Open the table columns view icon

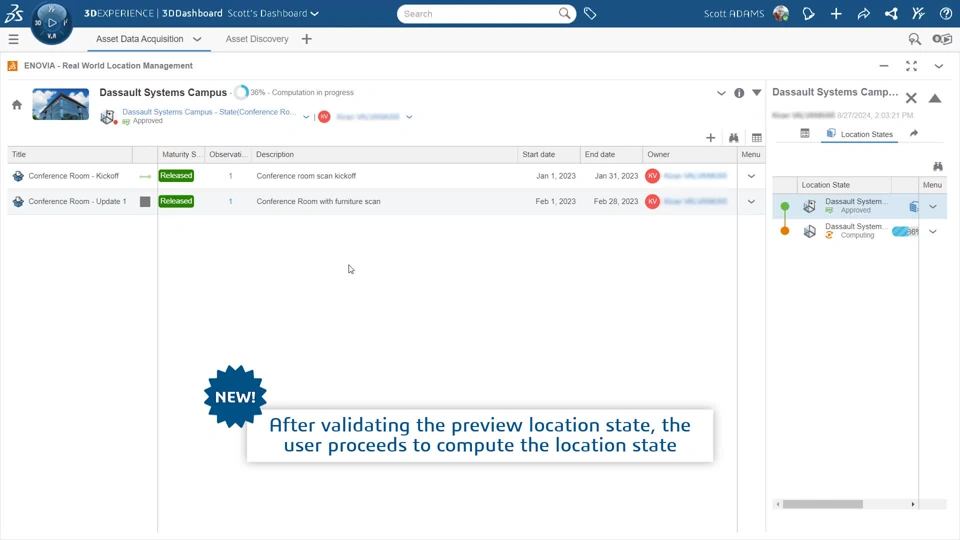tap(757, 138)
